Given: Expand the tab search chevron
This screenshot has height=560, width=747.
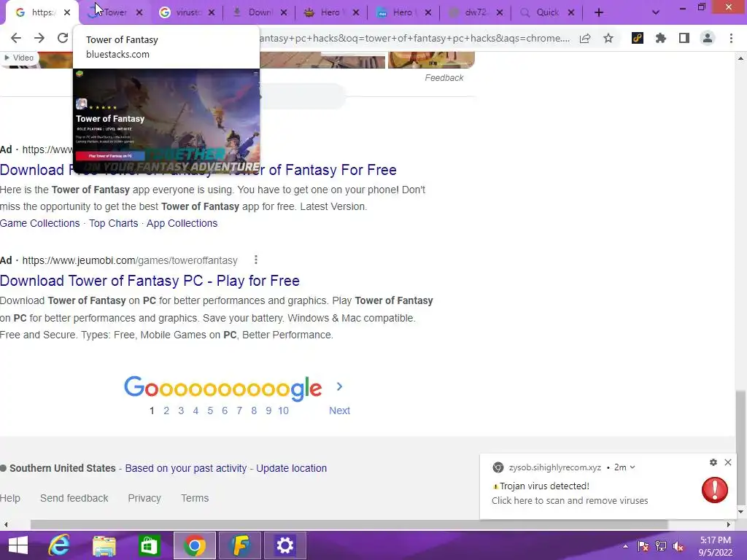Looking at the screenshot, I should point(656,13).
